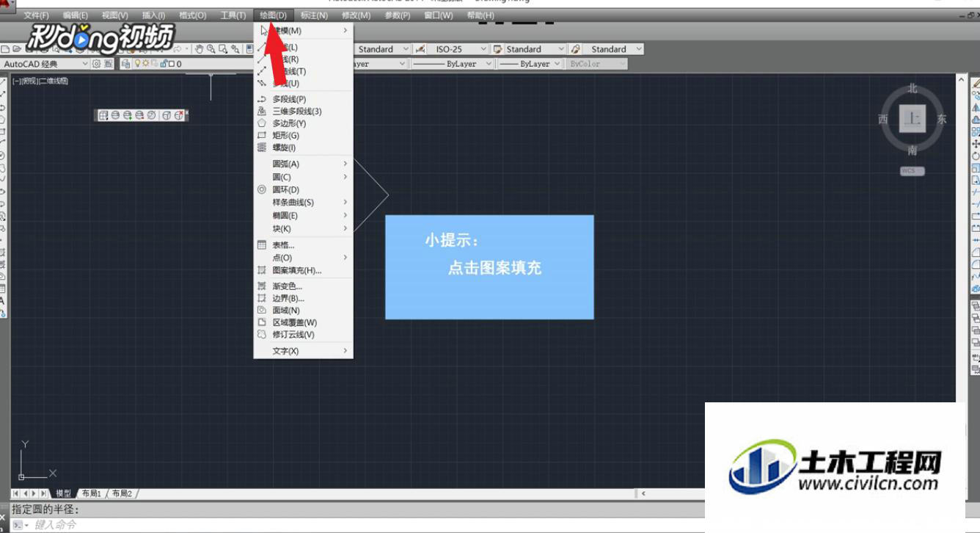Click the revision cloud icon beside 修订云线(V)
The height and width of the screenshot is (533, 980).
(x=262, y=335)
